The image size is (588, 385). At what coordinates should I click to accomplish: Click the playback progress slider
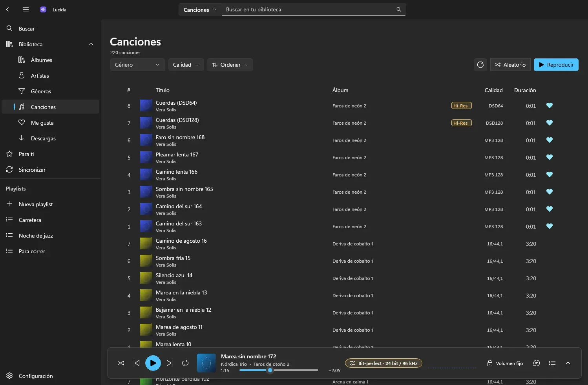pos(279,370)
